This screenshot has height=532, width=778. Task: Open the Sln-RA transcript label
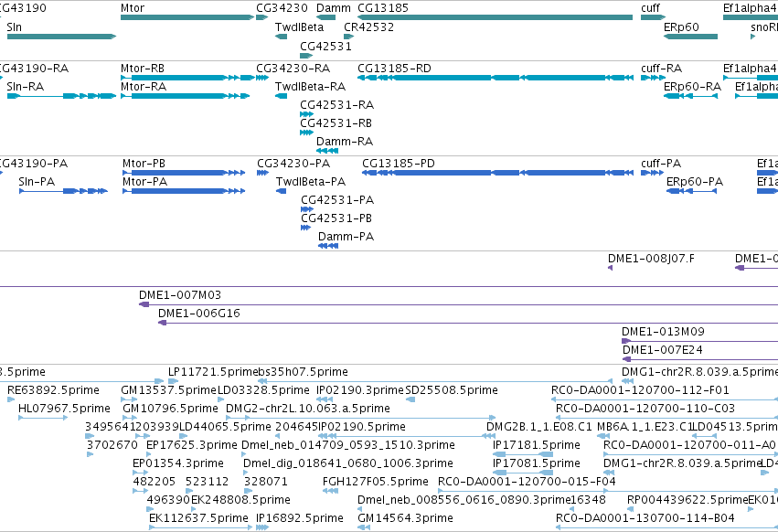[26, 87]
